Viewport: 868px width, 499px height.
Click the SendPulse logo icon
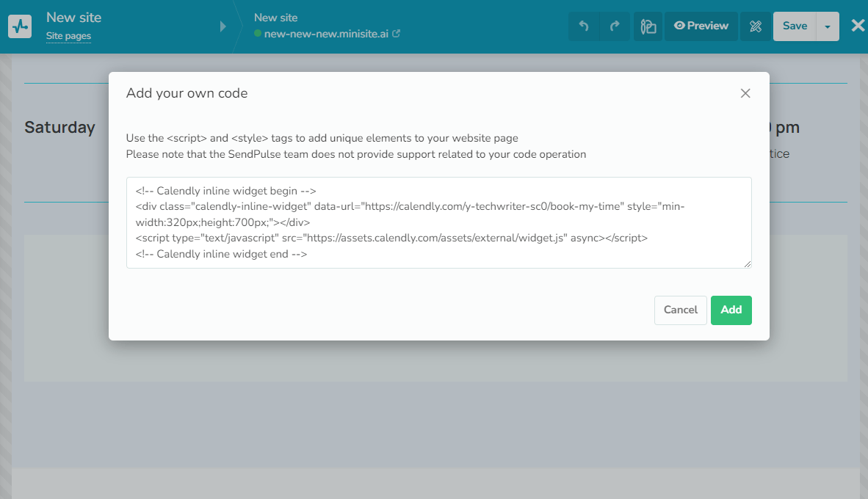coord(20,26)
